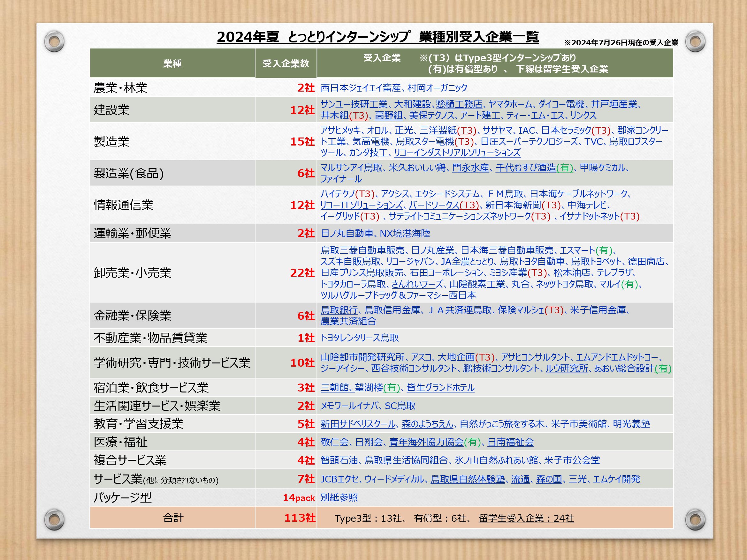Select '生活関連サービス・娯楽業' row label

pyautogui.click(x=157, y=406)
